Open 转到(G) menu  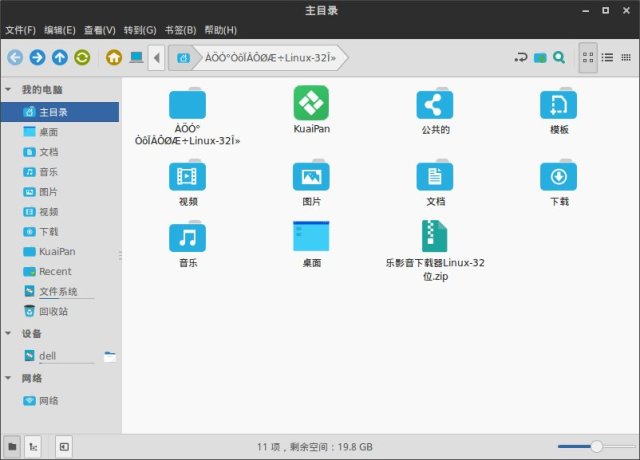tap(140, 30)
